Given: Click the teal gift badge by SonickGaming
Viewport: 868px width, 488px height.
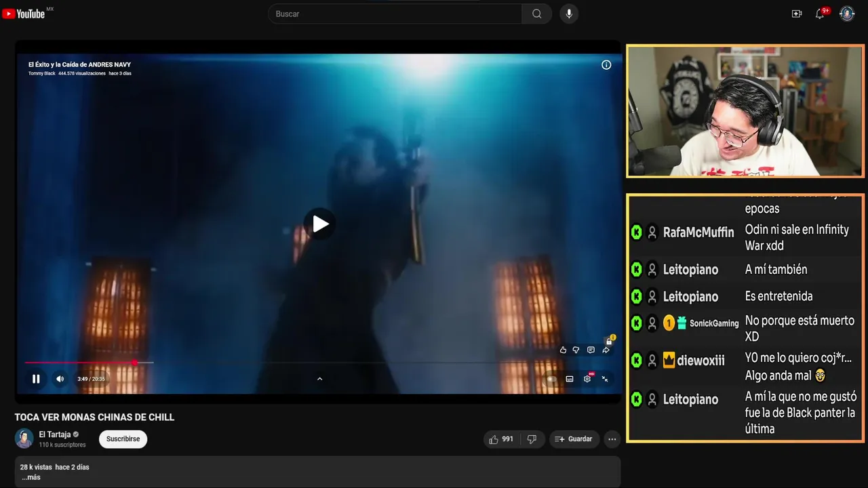Looking at the screenshot, I should coord(682,323).
